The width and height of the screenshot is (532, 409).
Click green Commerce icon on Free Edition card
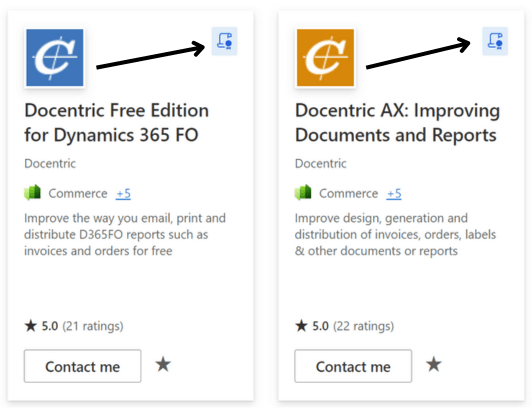coord(33,192)
